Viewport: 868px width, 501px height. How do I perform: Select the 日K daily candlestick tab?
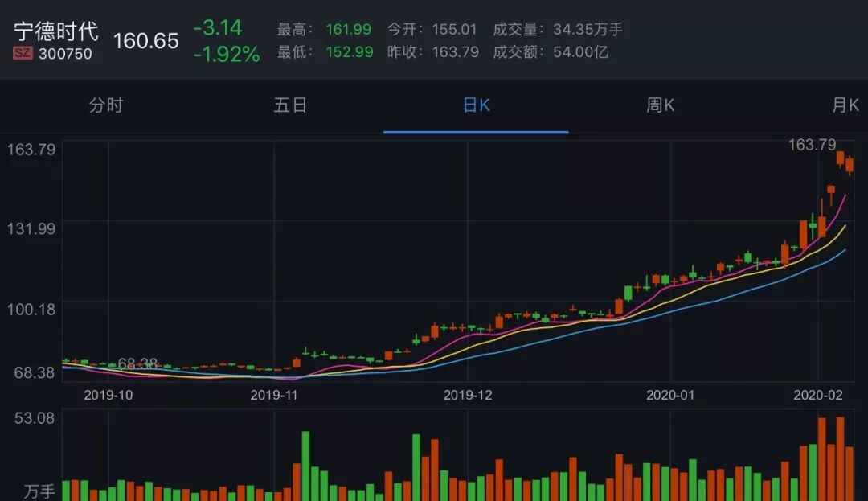(x=476, y=105)
